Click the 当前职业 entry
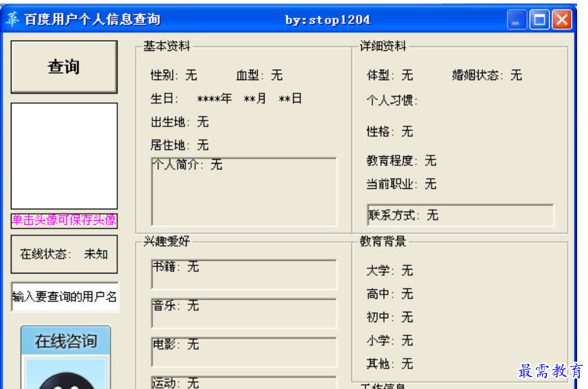This screenshot has height=389, width=588. point(401,184)
